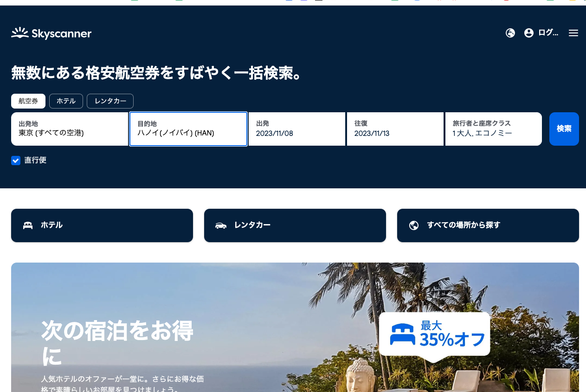This screenshot has width=586, height=392.
Task: Open the hamburger menu
Action: click(573, 33)
